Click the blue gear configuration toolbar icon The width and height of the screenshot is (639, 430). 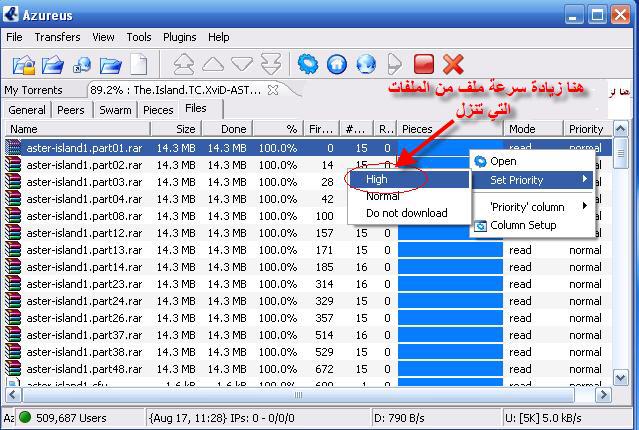point(308,64)
